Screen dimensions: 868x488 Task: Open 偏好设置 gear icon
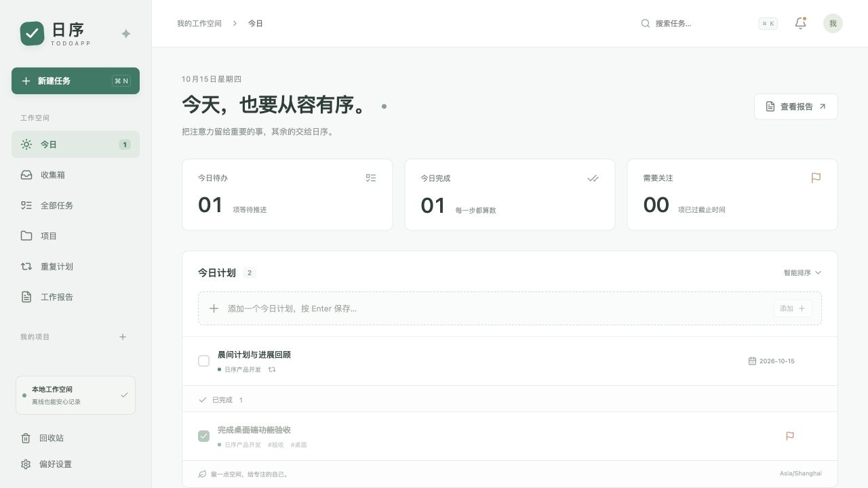pos(26,464)
